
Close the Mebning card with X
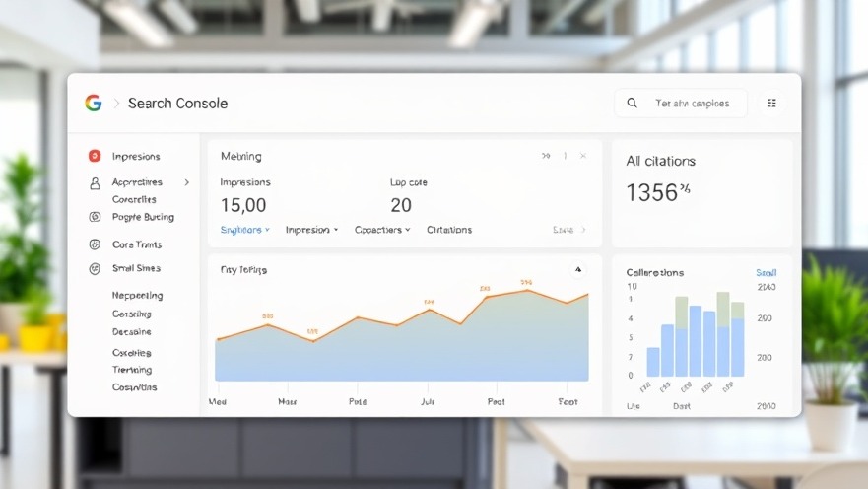coord(583,156)
